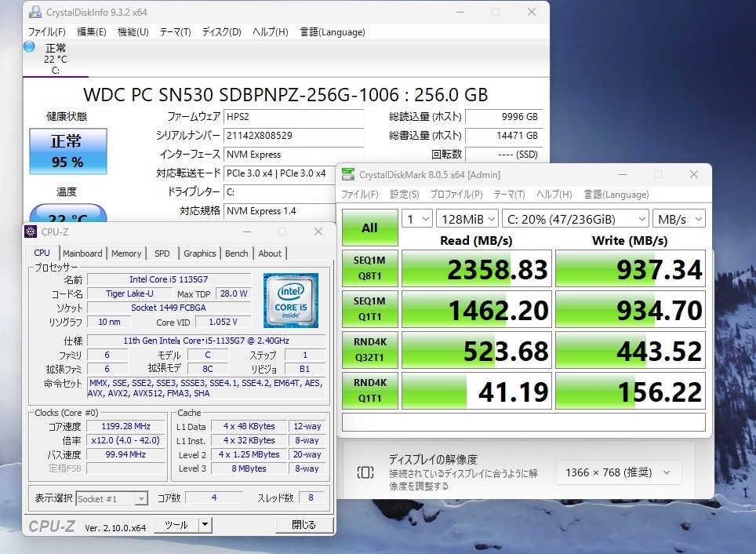Click the CPU-Z app icon in title bar

[31, 231]
